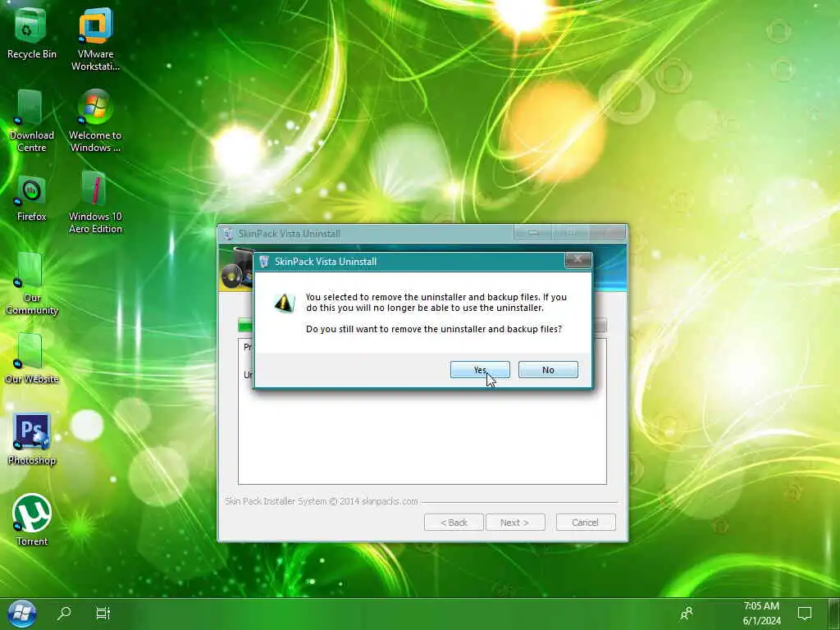Click the Next > button in wizard
The image size is (840, 630).
click(x=515, y=523)
